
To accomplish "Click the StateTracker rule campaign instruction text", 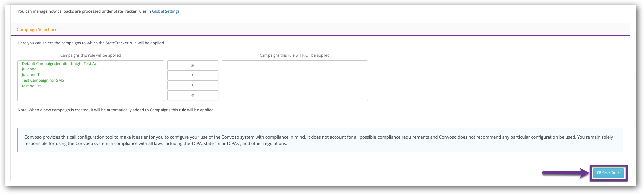I will click(x=91, y=43).
